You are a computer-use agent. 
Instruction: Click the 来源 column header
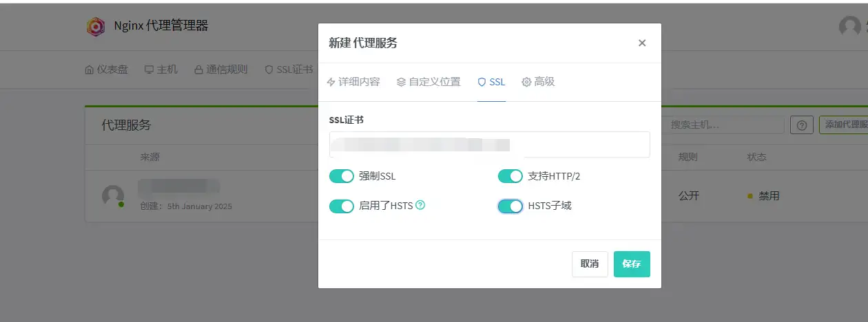(x=150, y=157)
